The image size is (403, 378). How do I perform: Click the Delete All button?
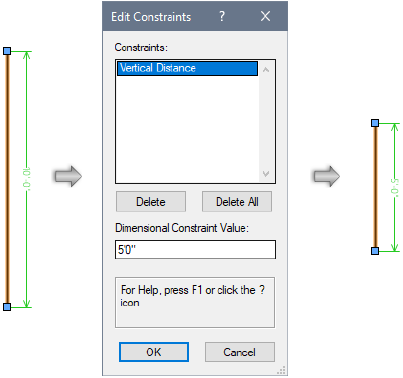click(237, 202)
